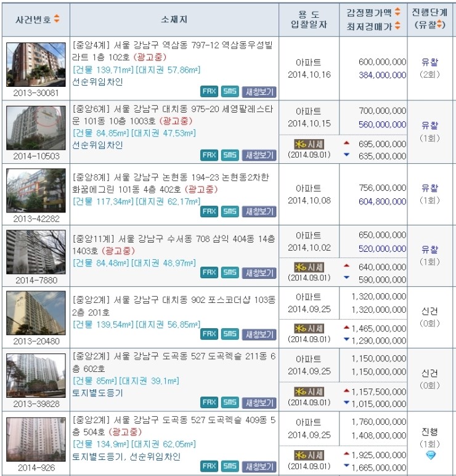Open 새창보기 for case 2013-39828

click(x=259, y=403)
